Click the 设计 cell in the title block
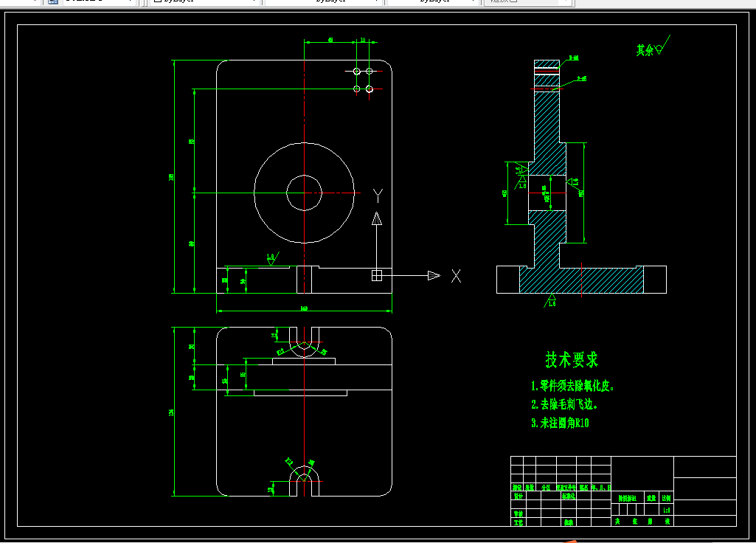 tap(518, 497)
